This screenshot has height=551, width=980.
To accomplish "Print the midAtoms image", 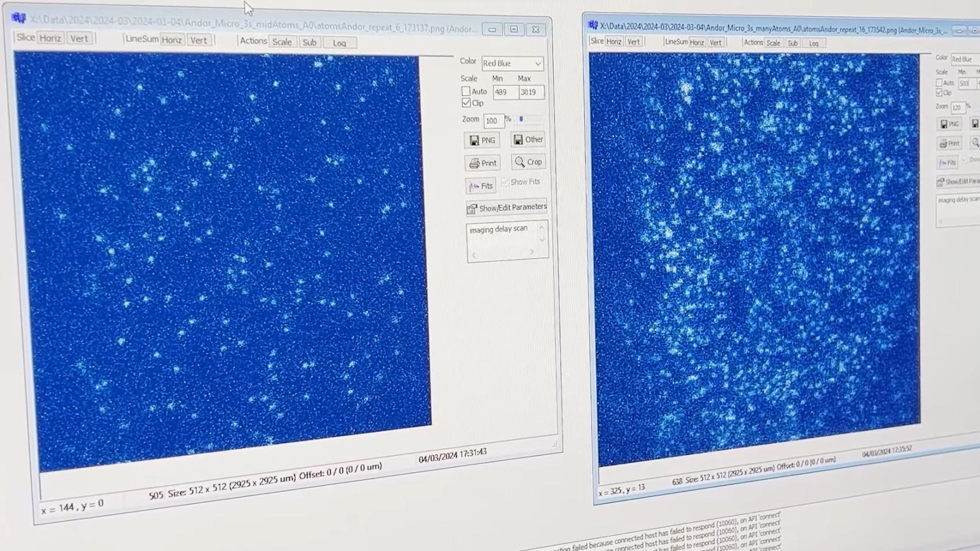I will [x=483, y=163].
